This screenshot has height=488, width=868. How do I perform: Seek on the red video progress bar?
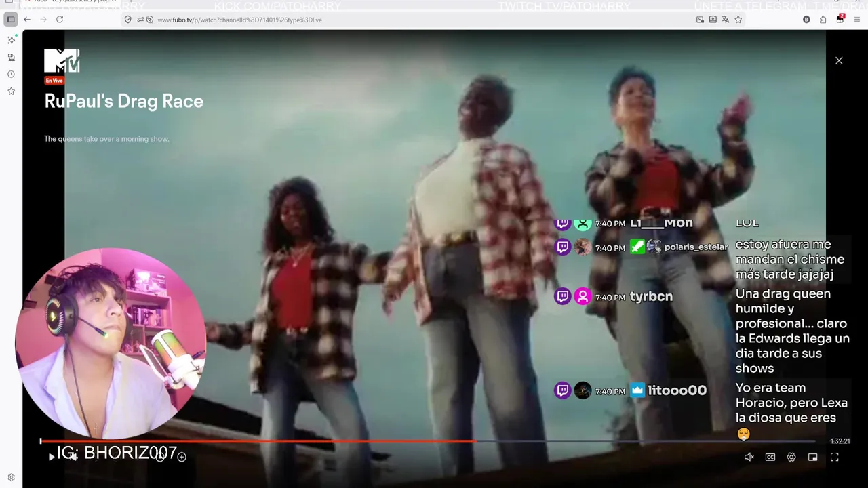tap(258, 441)
